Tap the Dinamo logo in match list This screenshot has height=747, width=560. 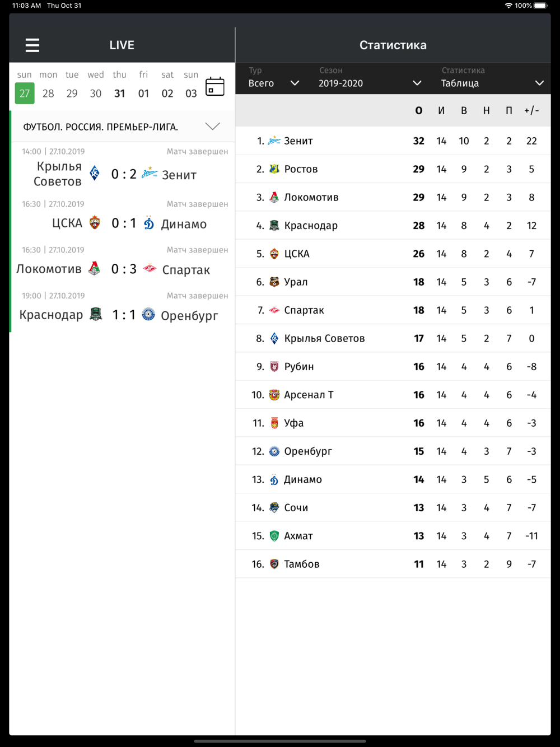(x=149, y=223)
